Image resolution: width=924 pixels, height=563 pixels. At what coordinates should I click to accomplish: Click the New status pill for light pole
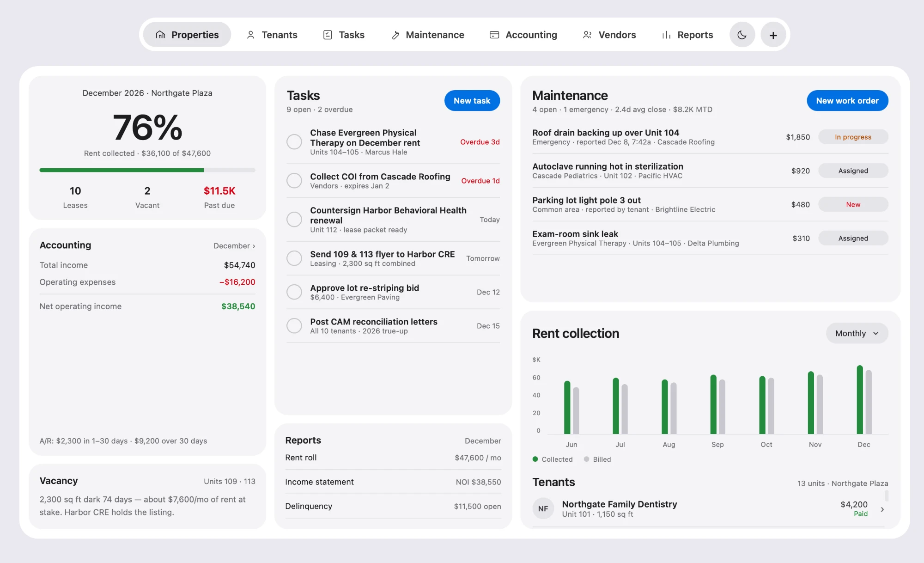click(853, 204)
